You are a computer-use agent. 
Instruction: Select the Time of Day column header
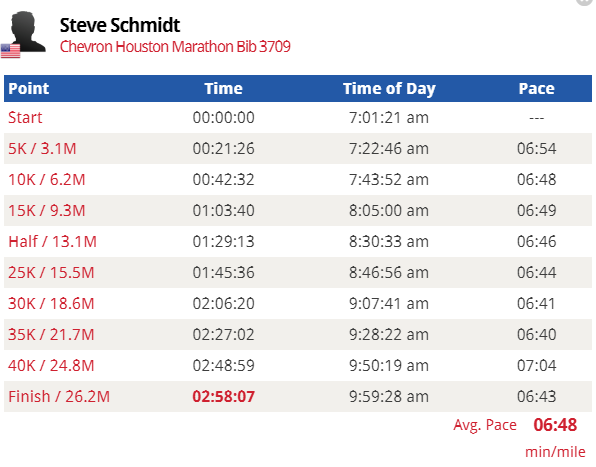(x=389, y=89)
